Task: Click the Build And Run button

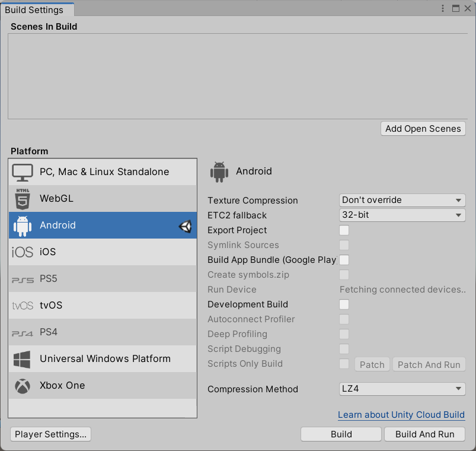Action: click(424, 434)
